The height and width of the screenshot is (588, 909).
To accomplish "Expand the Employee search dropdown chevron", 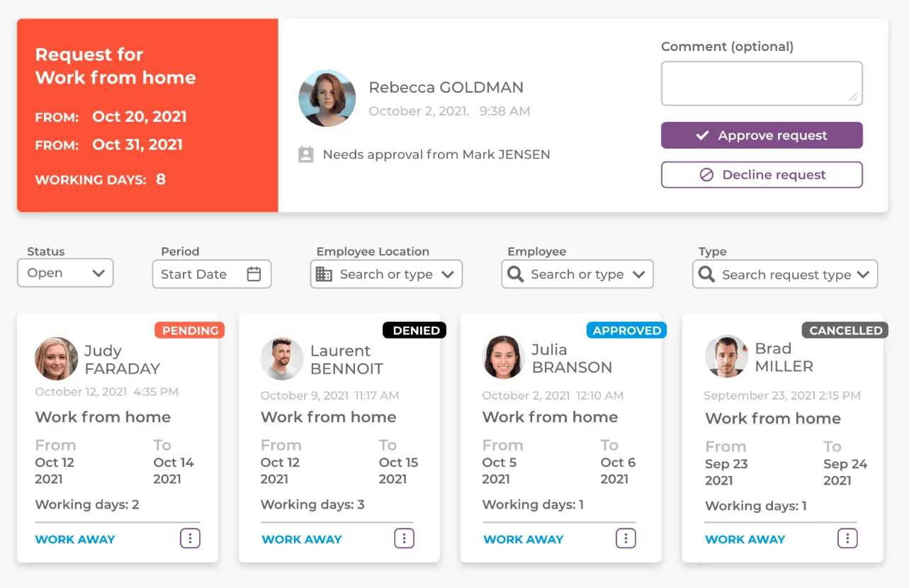I will 639,274.
